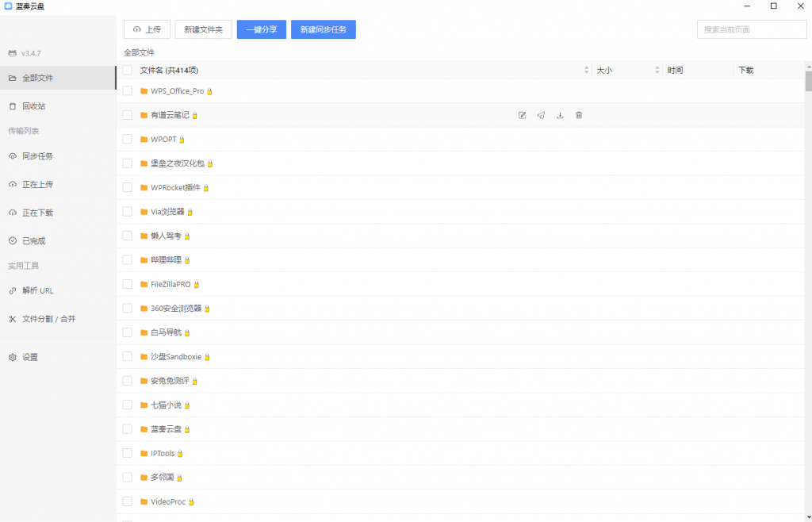The width and height of the screenshot is (812, 522).
Task: Click the rename icon for 有道云笔记
Action: click(x=522, y=115)
